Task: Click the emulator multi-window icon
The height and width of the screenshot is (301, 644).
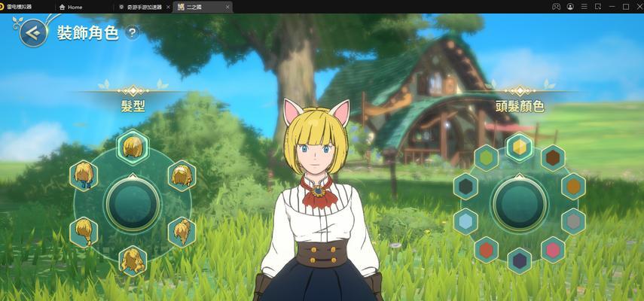Action: (x=598, y=7)
